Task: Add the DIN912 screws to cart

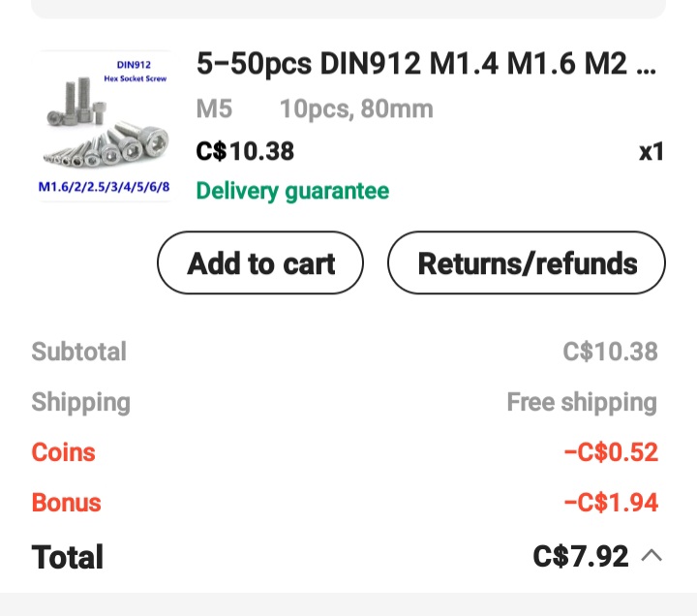Action: click(260, 263)
